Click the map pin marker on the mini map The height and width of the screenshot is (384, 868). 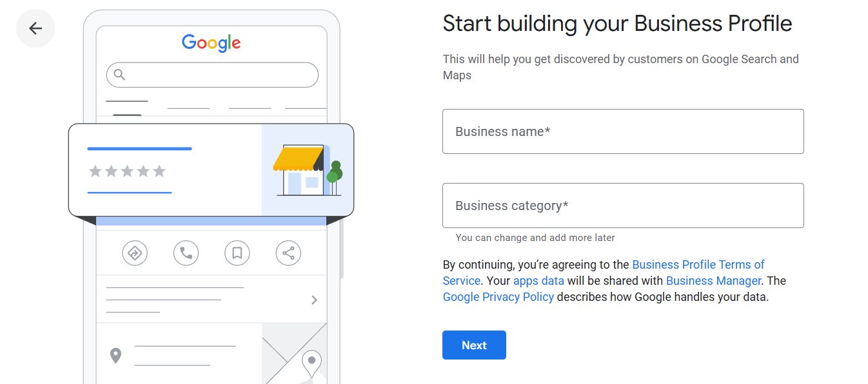click(x=311, y=363)
